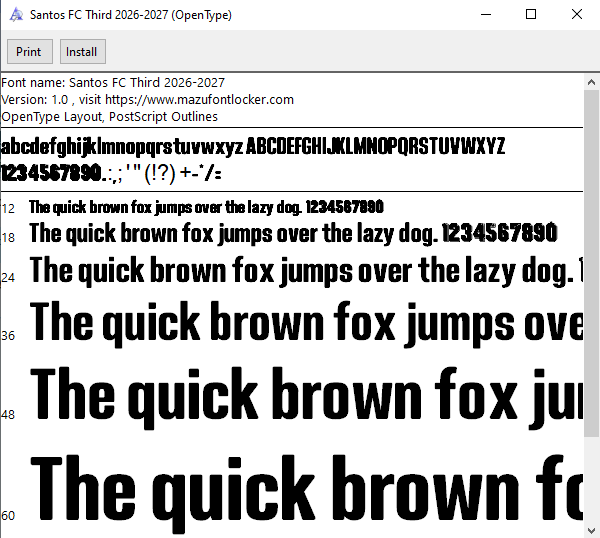Click 'OpenType Layout, PostScript Outlines' text
Image resolution: width=600 pixels, height=538 pixels.
[x=109, y=116]
